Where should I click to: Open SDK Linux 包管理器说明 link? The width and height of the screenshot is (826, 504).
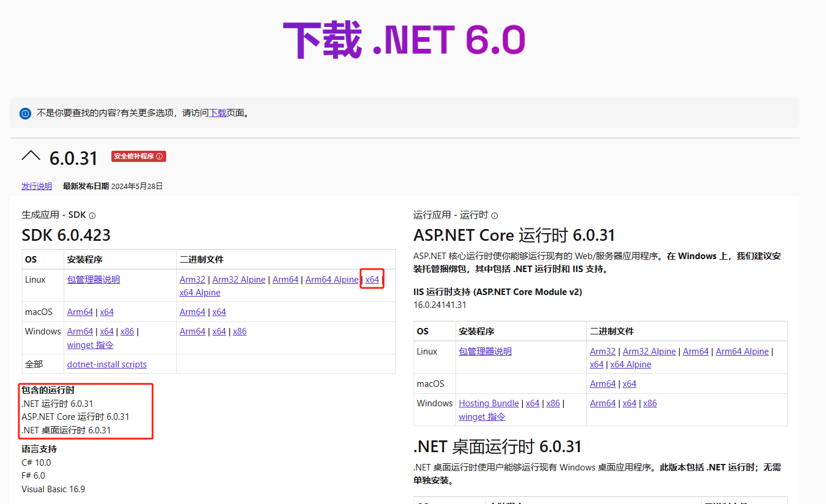[x=94, y=280]
